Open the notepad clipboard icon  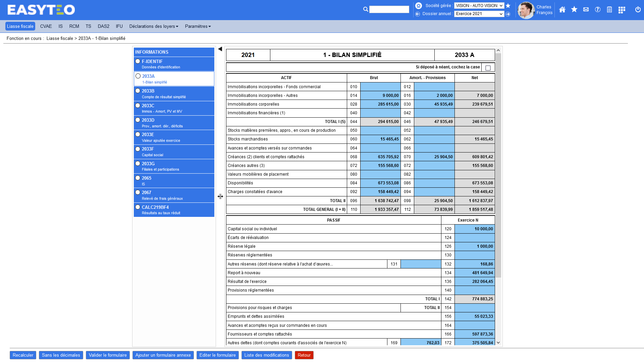[x=609, y=10]
